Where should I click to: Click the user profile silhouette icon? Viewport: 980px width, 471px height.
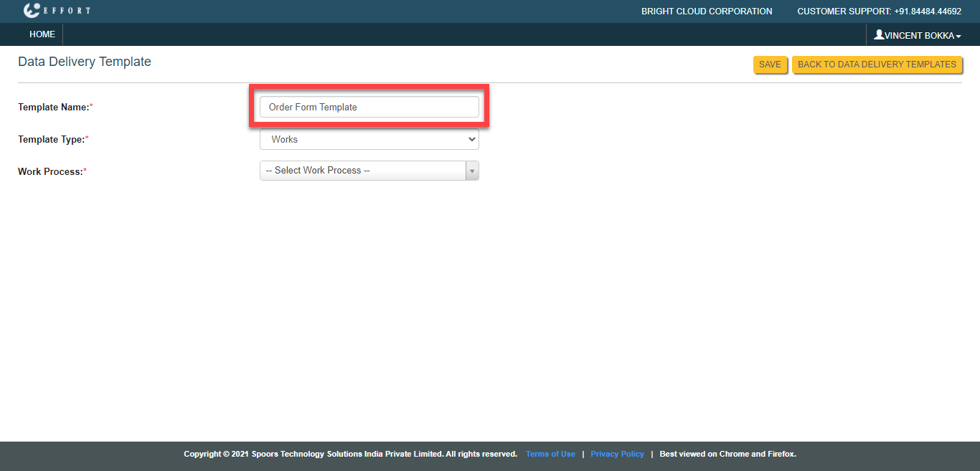click(879, 34)
